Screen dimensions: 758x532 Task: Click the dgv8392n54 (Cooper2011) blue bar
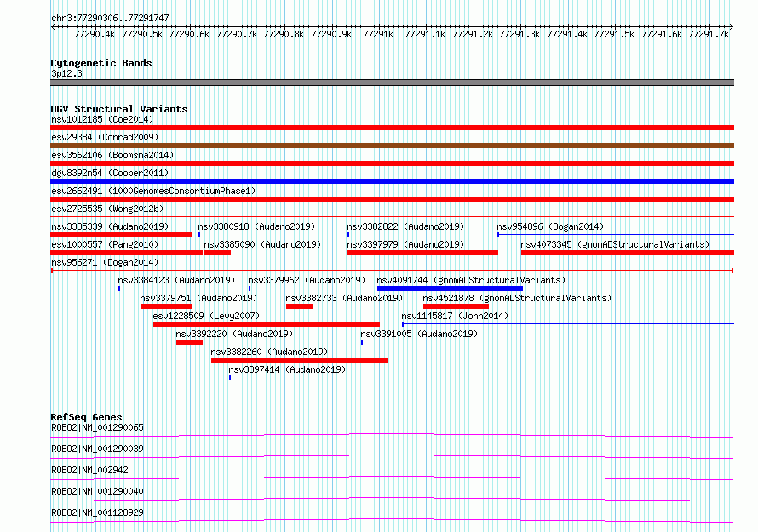392,181
